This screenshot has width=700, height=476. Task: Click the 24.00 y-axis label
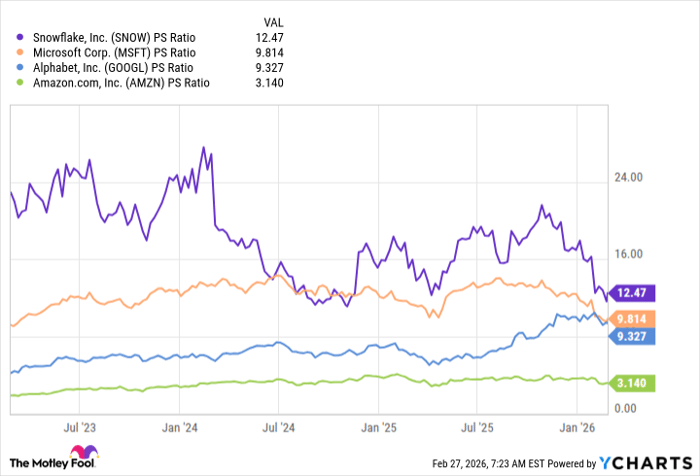628,178
